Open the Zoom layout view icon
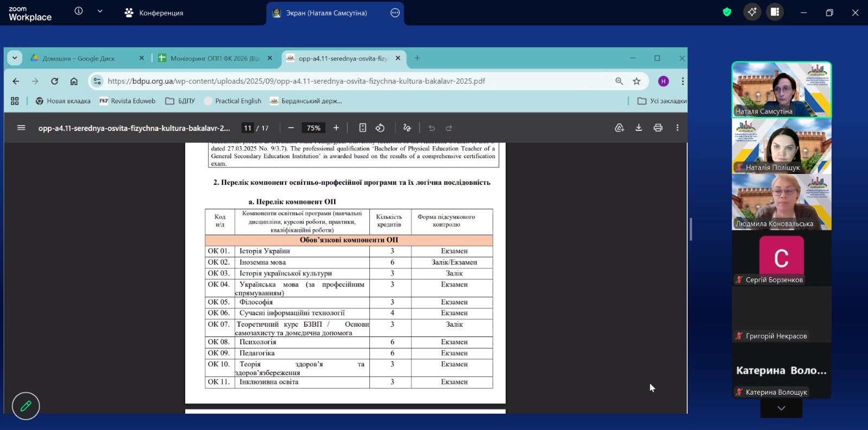 775,12
